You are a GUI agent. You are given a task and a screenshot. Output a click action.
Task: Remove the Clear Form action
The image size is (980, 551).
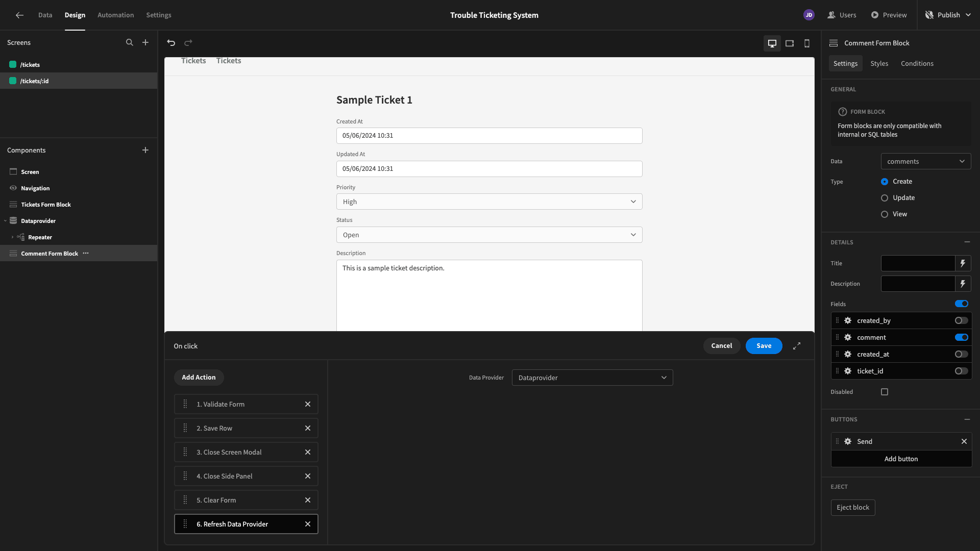(308, 500)
